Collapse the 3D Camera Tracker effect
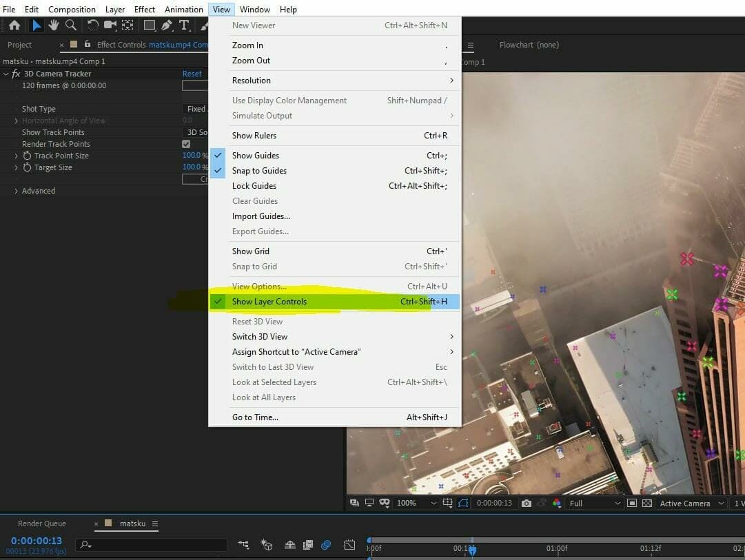Viewport: 745px width, 560px height. (6, 74)
